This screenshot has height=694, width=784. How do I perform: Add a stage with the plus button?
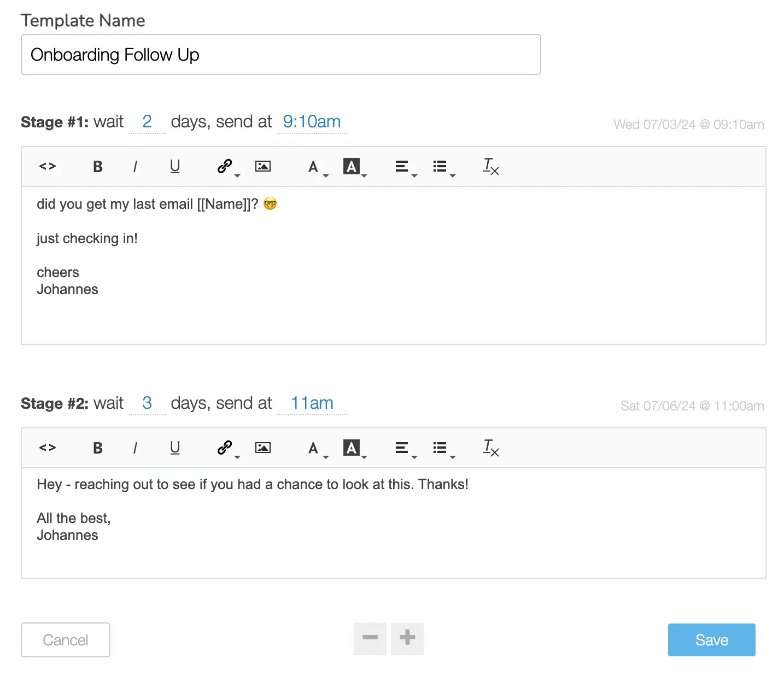(x=407, y=638)
